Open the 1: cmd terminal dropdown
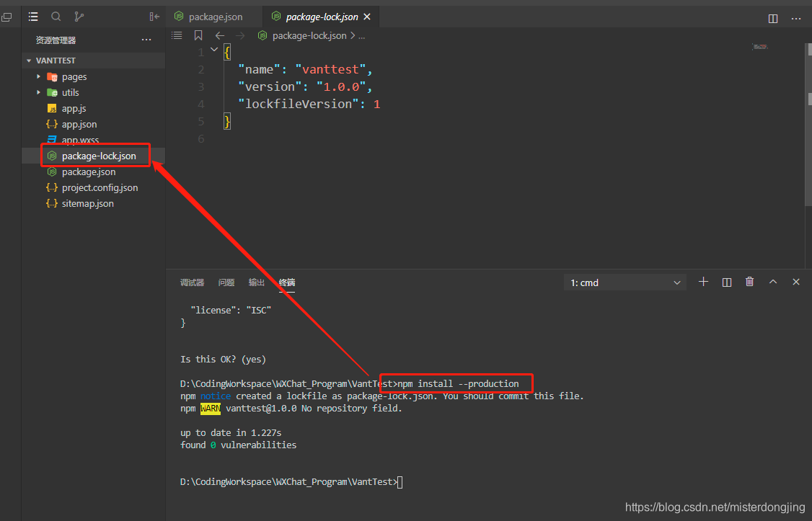The image size is (812, 521). (625, 282)
